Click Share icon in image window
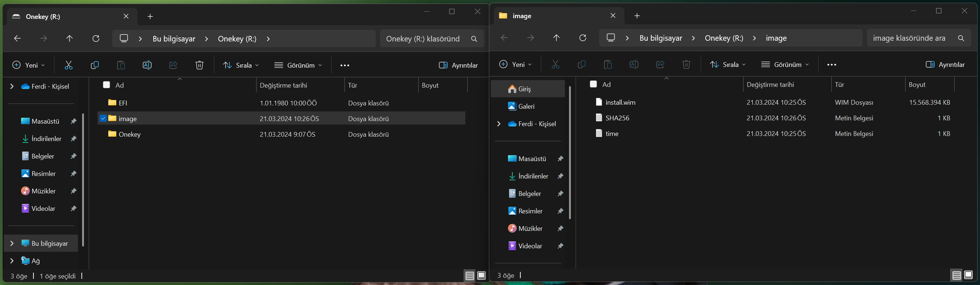 (660, 65)
